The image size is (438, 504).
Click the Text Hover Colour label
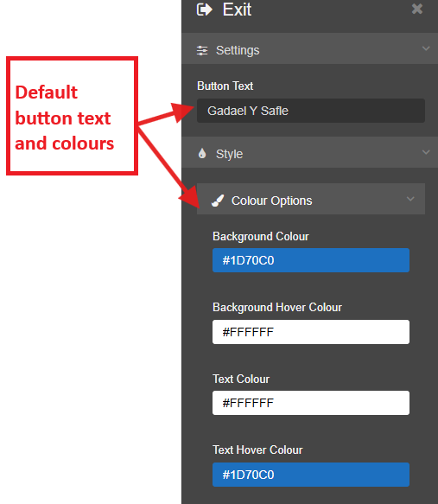pos(257,450)
